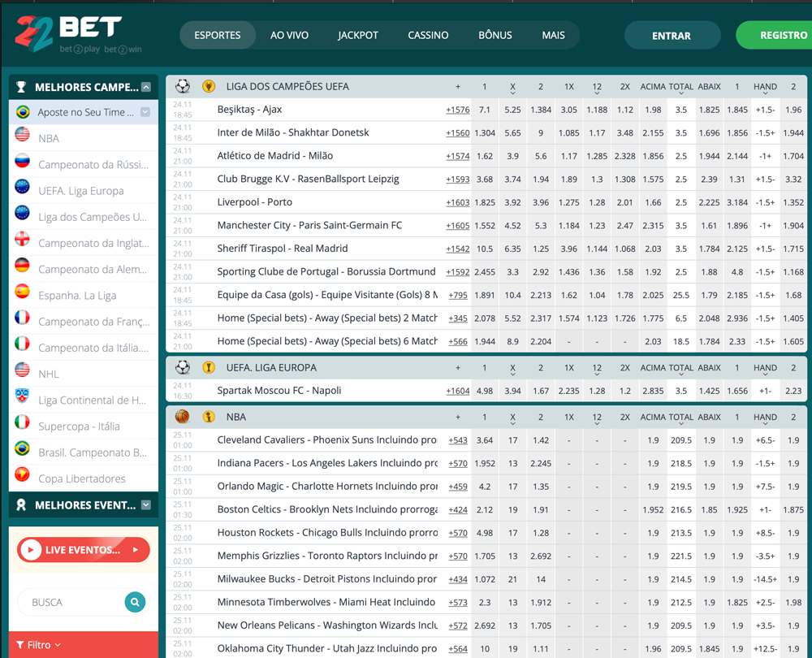The image size is (812, 658).
Task: Open Sporting Clube de Portugal - Borussia Dortmund match
Action: 326,271
